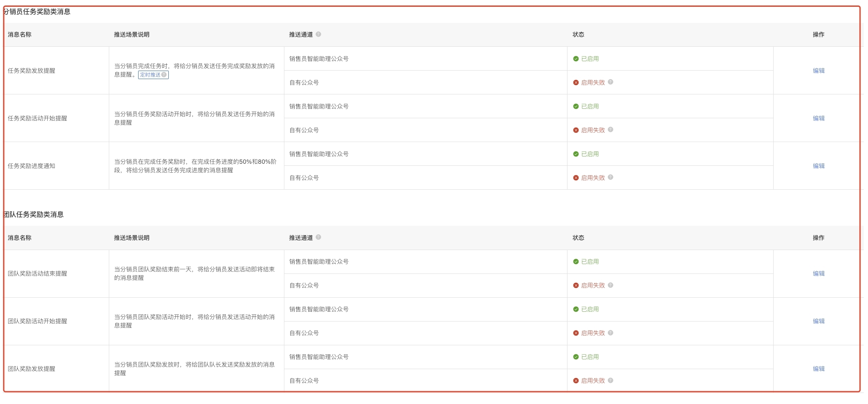The width and height of the screenshot is (868, 404).
Task: Click help icon next to 启用失败 for 任务奖励活动开始提醒
Action: [610, 130]
